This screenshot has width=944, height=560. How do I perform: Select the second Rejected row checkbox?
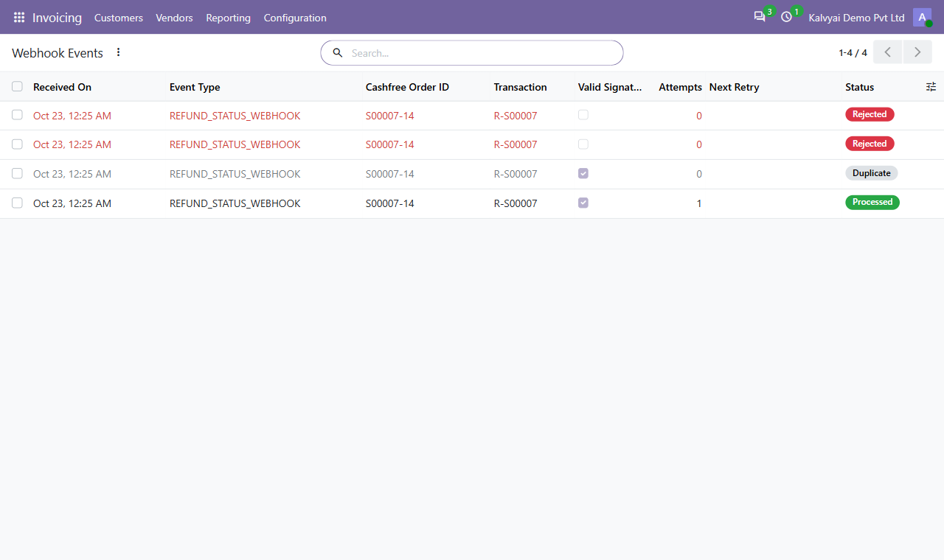(17, 144)
